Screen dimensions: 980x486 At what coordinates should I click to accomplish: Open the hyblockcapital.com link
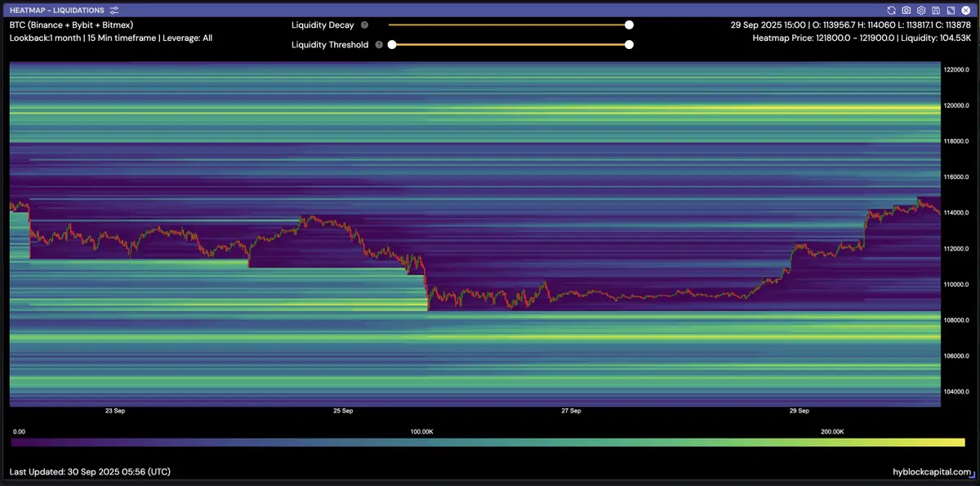click(x=932, y=472)
